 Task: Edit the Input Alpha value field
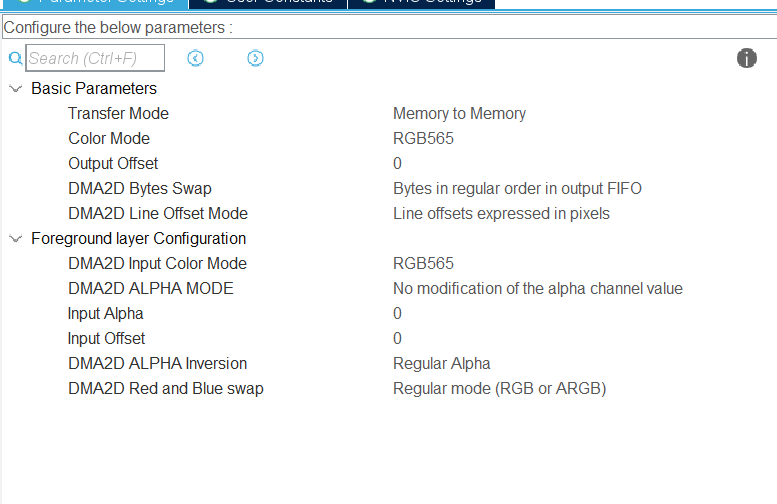397,314
